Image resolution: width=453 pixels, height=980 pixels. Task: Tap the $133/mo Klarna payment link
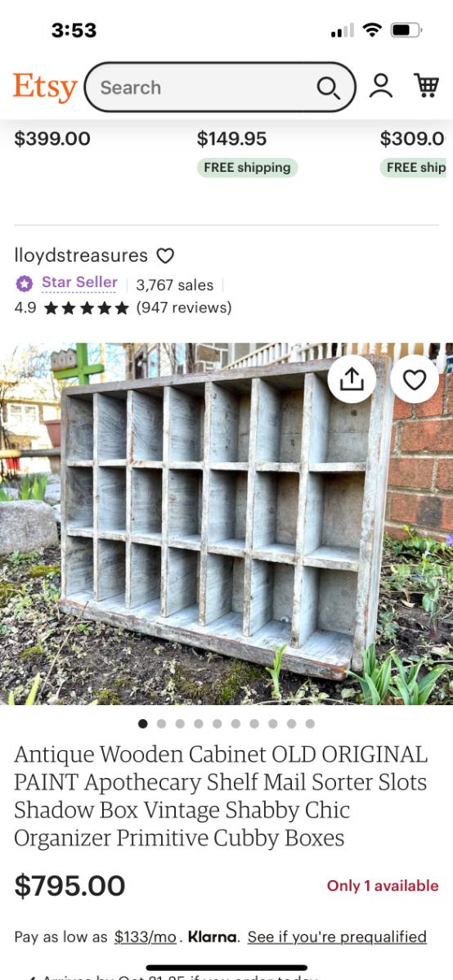click(145, 937)
